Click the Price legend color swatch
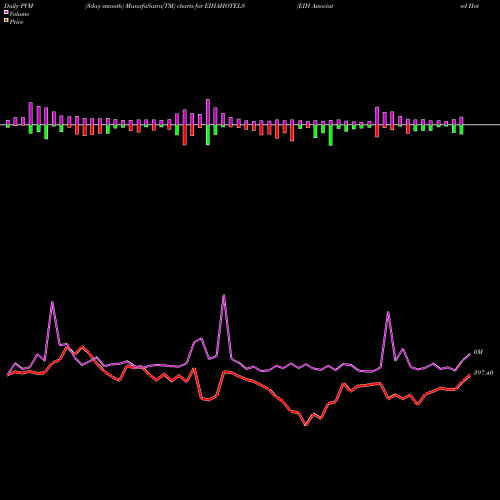The width and height of the screenshot is (500, 500). click(6, 21)
